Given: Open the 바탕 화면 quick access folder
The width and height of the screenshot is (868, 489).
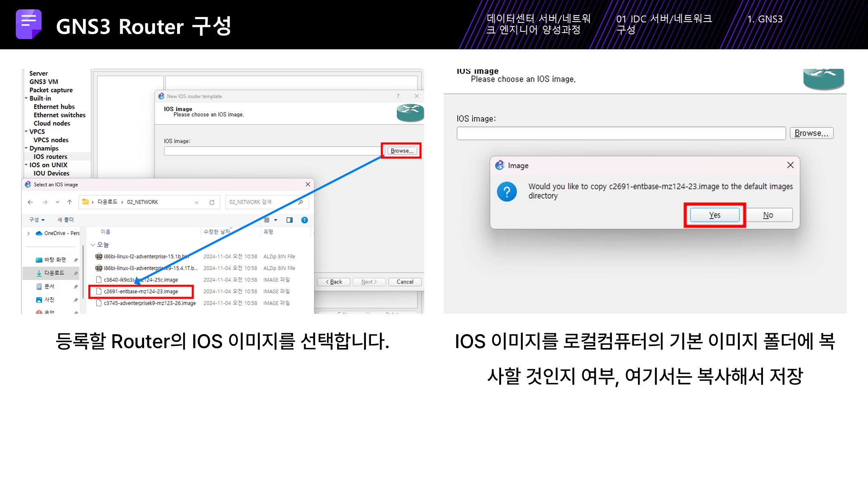Looking at the screenshot, I should [x=55, y=260].
